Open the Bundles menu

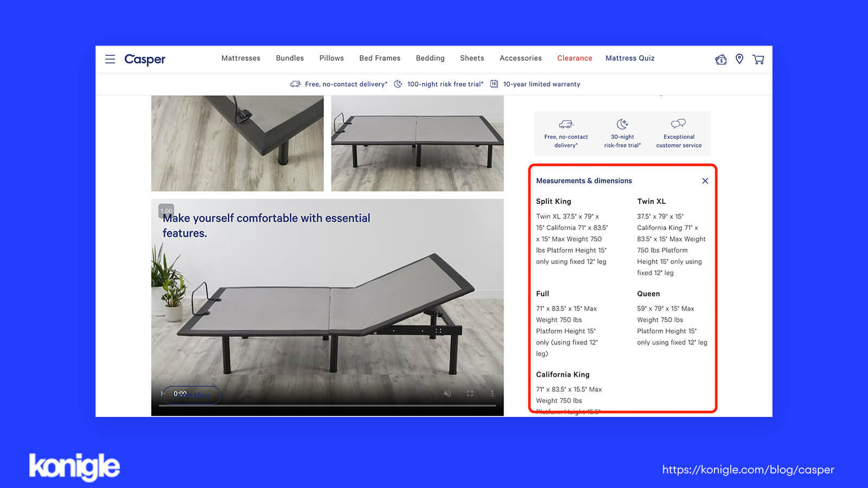[x=290, y=58]
